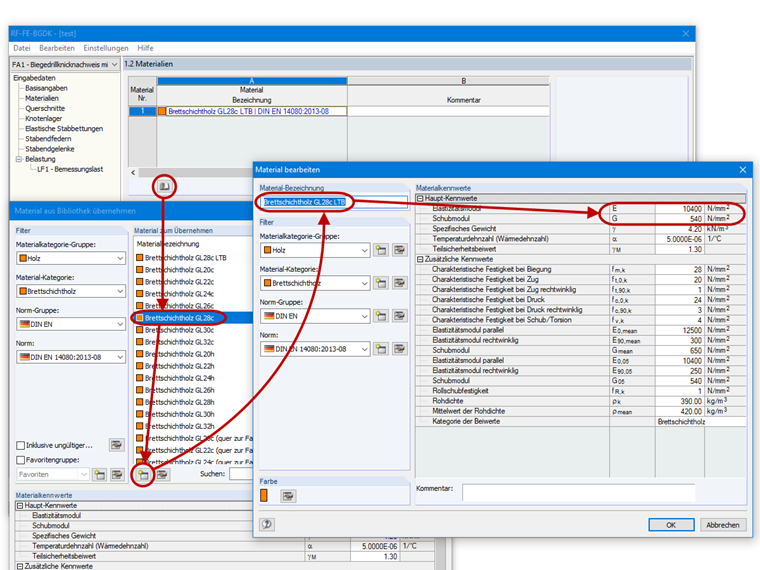760x570 pixels.
Task: Open the color editor beside the Farbe swatch
Action: tap(288, 496)
